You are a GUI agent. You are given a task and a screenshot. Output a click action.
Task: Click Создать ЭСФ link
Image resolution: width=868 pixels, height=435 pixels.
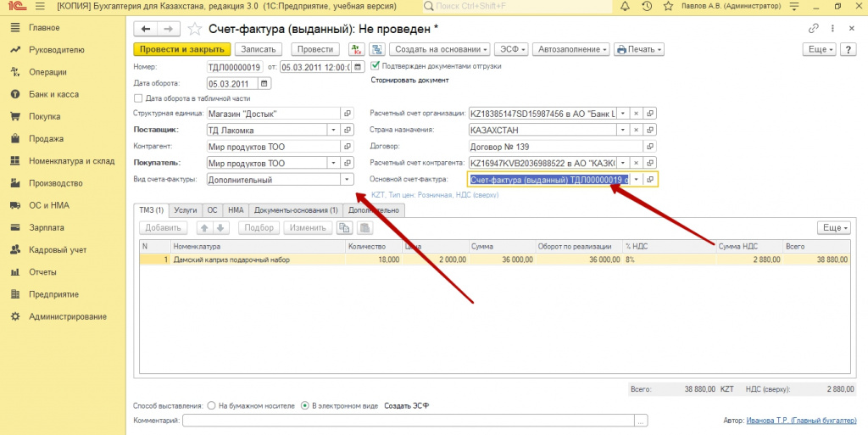point(407,405)
